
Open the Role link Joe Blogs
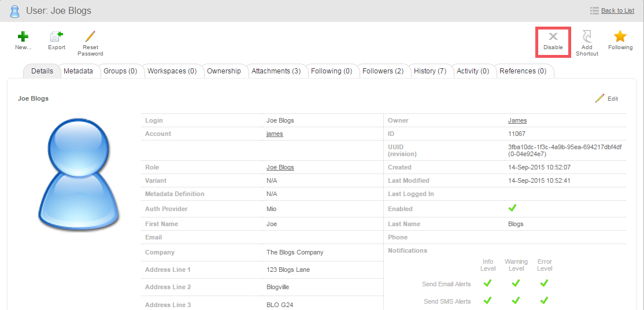point(280,168)
